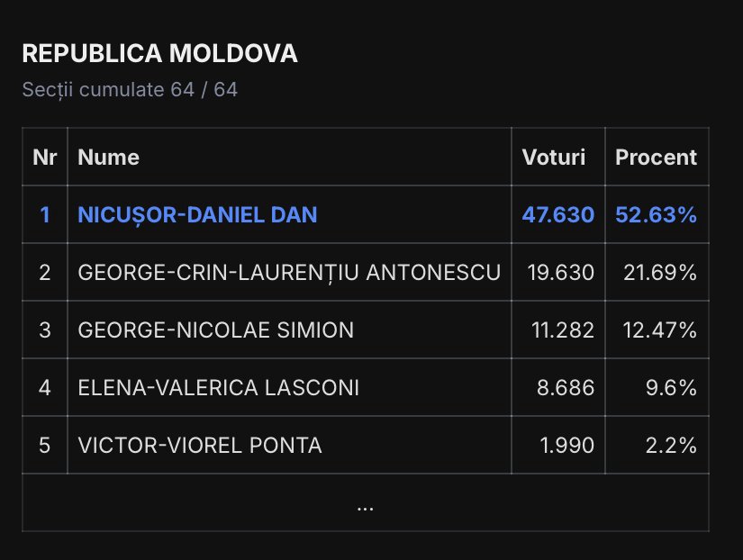Image resolution: width=743 pixels, height=560 pixels.
Task: Click the Secții cumulate 64 / 64 text
Action: point(130,90)
